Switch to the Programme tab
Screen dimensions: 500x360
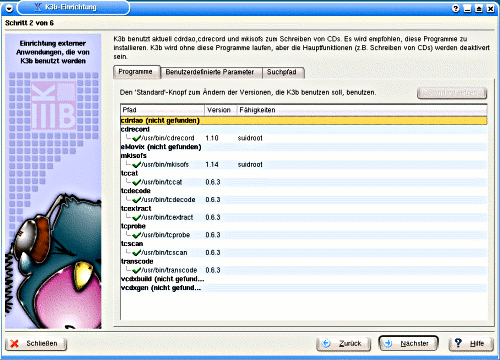tap(137, 72)
